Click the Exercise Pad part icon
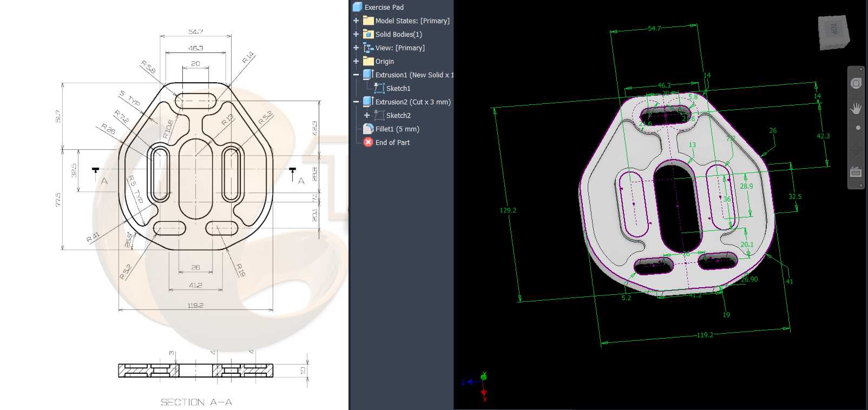This screenshot has height=410, width=868. coord(357,7)
